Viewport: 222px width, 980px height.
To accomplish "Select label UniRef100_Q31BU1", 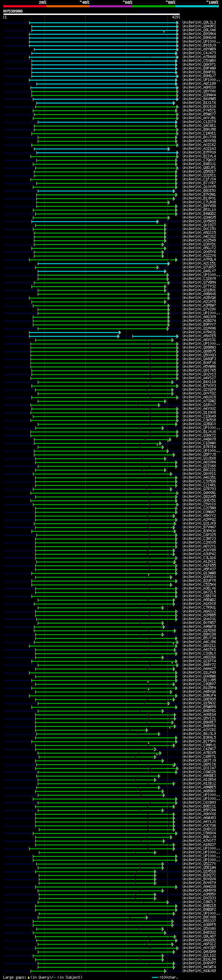I will click(x=199, y=290).
